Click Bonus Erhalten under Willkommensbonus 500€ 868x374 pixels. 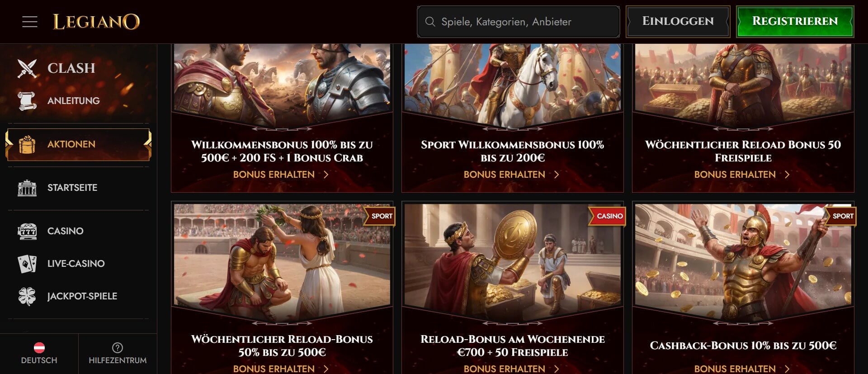281,175
